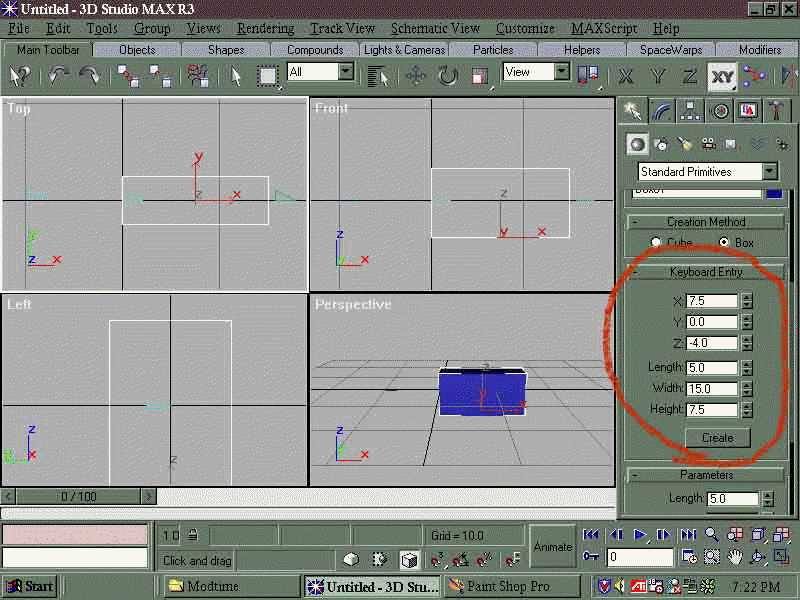Click the blue object color swatch
The height and width of the screenshot is (600, 800).
[774, 193]
